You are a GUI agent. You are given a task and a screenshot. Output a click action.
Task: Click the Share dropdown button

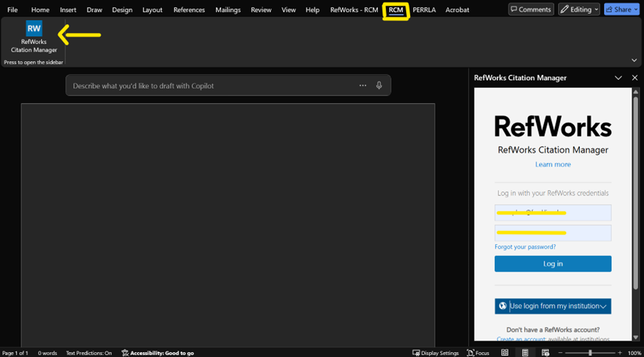pyautogui.click(x=621, y=9)
